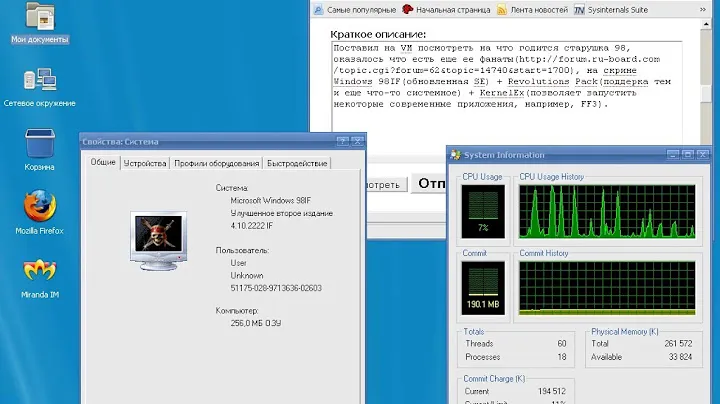
Task: Select the Быстродействие tab
Action: click(x=297, y=163)
